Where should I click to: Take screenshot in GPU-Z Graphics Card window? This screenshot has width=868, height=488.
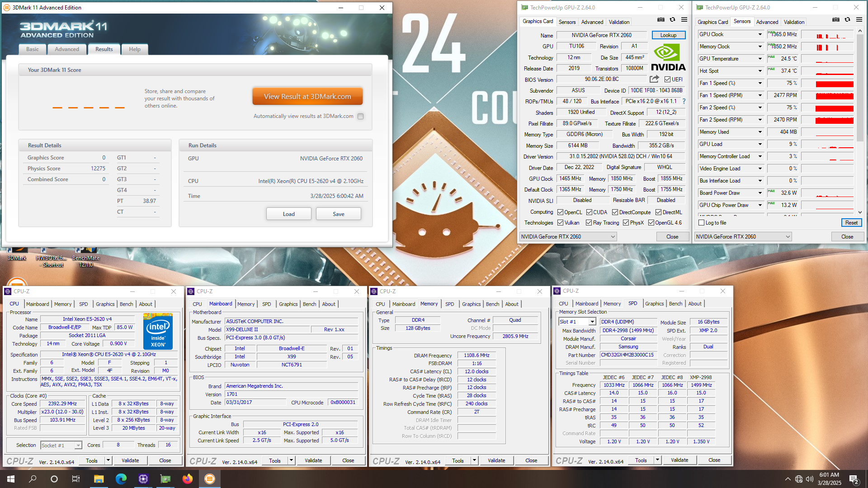(x=661, y=20)
